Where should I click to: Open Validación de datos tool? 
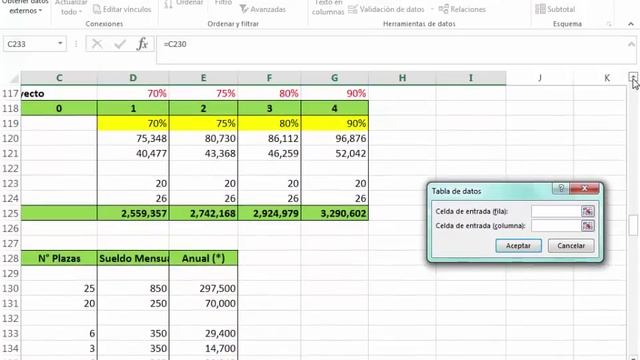[386, 9]
